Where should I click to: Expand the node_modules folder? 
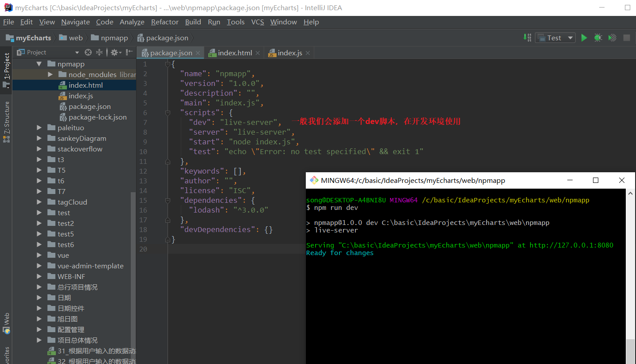(x=50, y=74)
